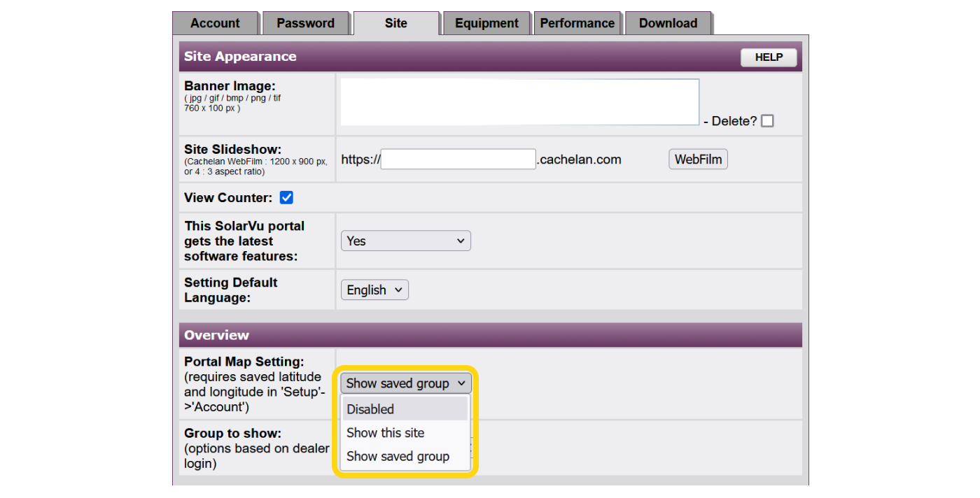Open the Download tab
980x498 pixels.
click(x=667, y=22)
